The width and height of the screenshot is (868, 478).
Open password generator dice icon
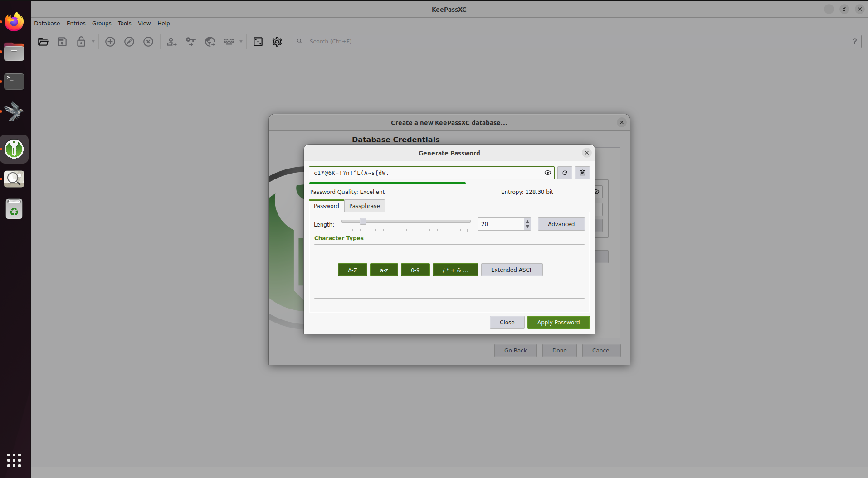pyautogui.click(x=258, y=42)
